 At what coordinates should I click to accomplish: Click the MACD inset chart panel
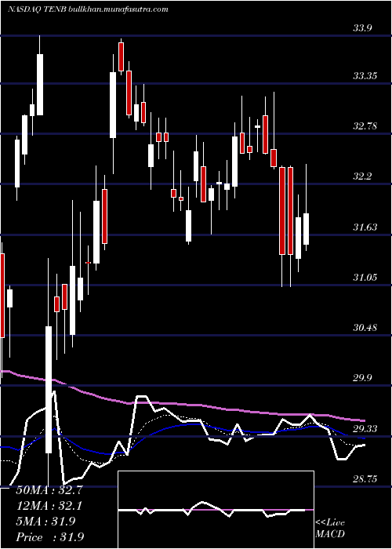(216, 510)
